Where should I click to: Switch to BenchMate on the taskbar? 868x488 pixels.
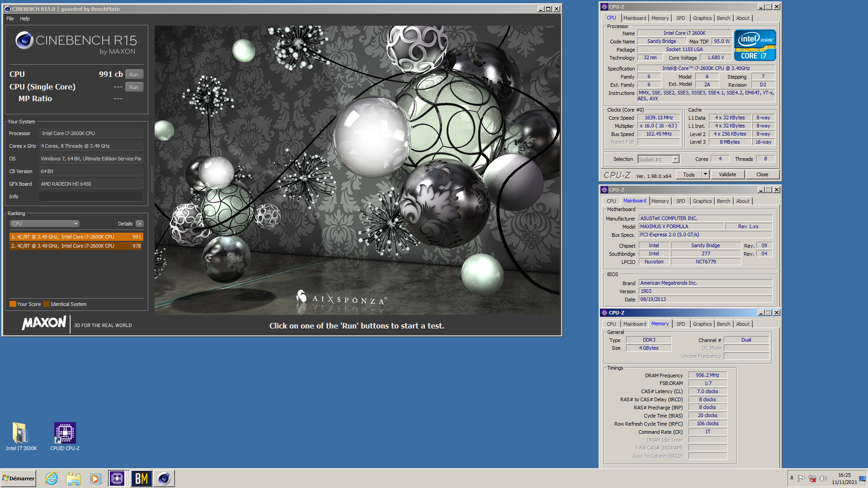tap(141, 479)
